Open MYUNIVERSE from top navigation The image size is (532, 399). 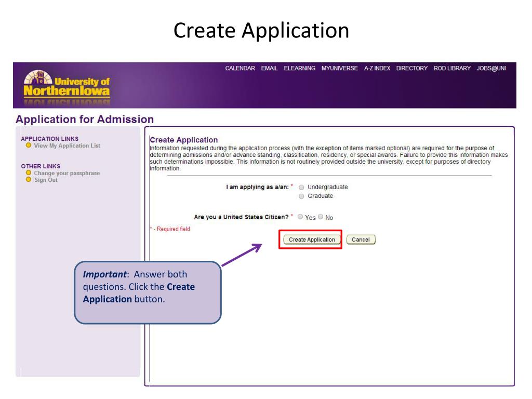click(340, 68)
